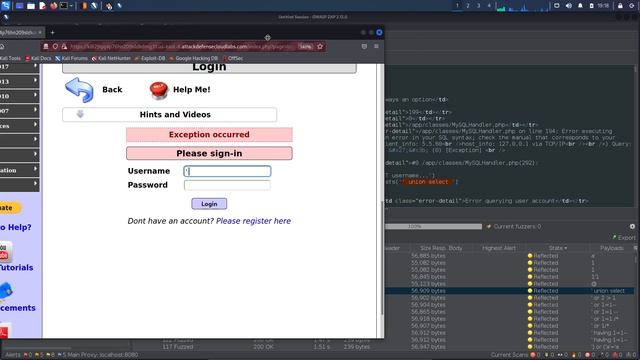Open the notifications bell in the tray
The height and width of the screenshot is (360, 640).
pos(580,6)
